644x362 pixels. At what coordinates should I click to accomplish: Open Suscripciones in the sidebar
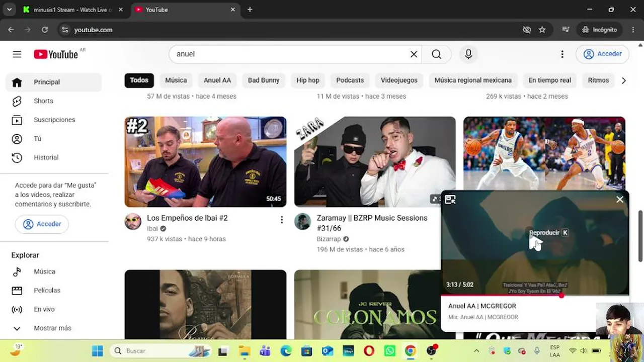[54, 120]
